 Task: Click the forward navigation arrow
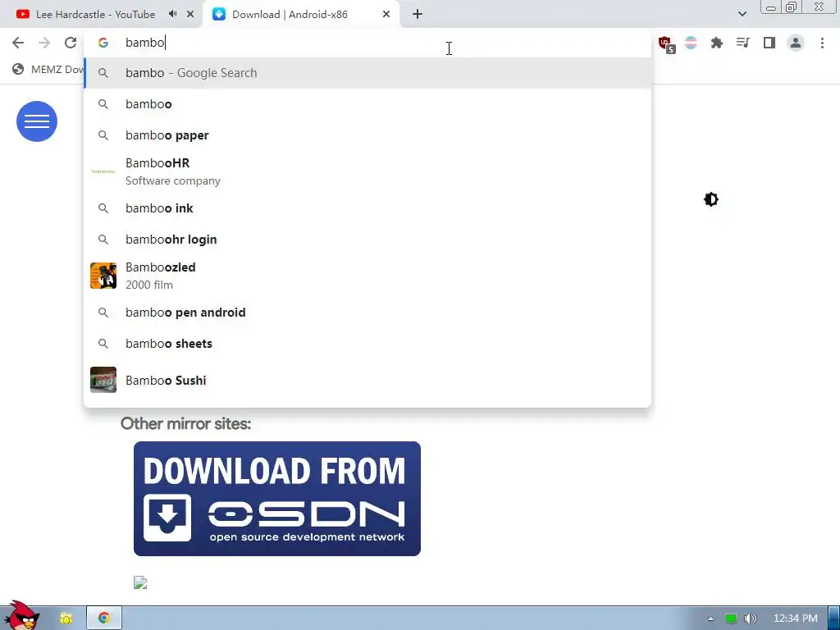[x=44, y=43]
